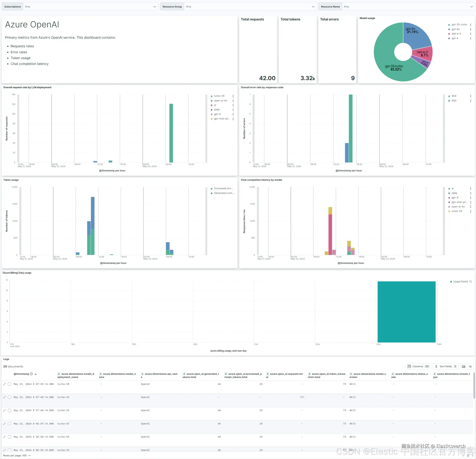Click options dots beside dalle deployment legend
Viewport: 476px width, 459px height.
click(x=233, y=110)
